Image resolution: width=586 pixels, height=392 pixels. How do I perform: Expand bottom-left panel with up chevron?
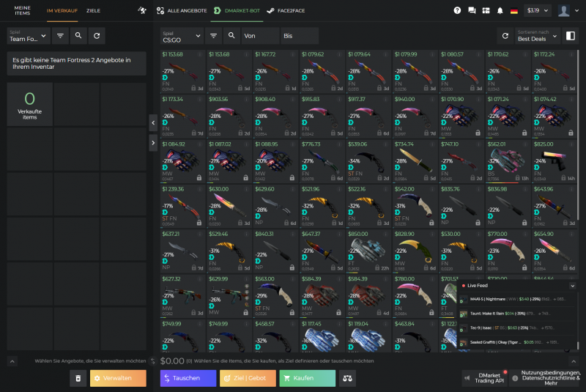(x=12, y=361)
